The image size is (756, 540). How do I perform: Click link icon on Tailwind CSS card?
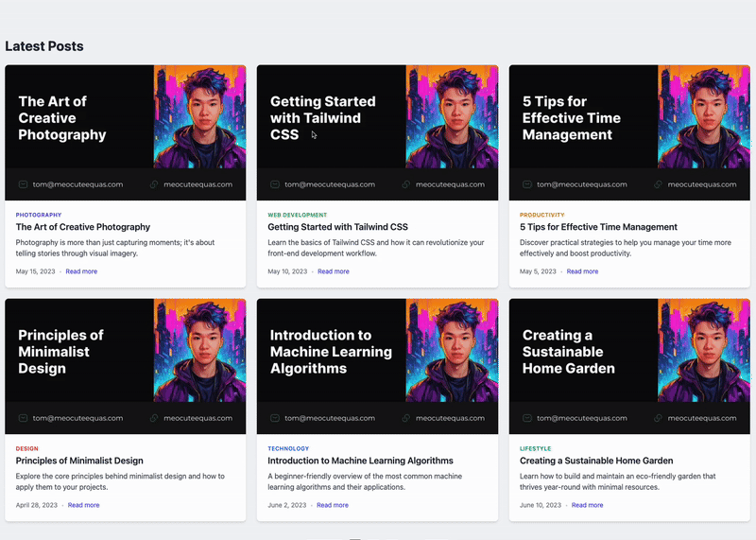[406, 184]
